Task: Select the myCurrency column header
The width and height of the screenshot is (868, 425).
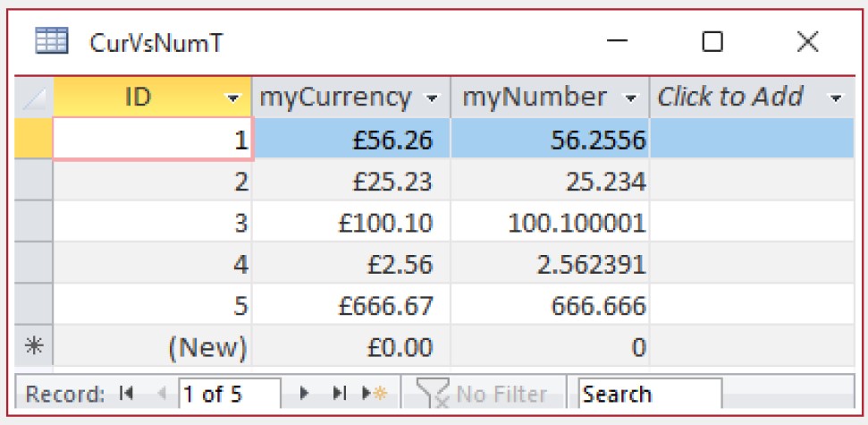Action: point(335,98)
